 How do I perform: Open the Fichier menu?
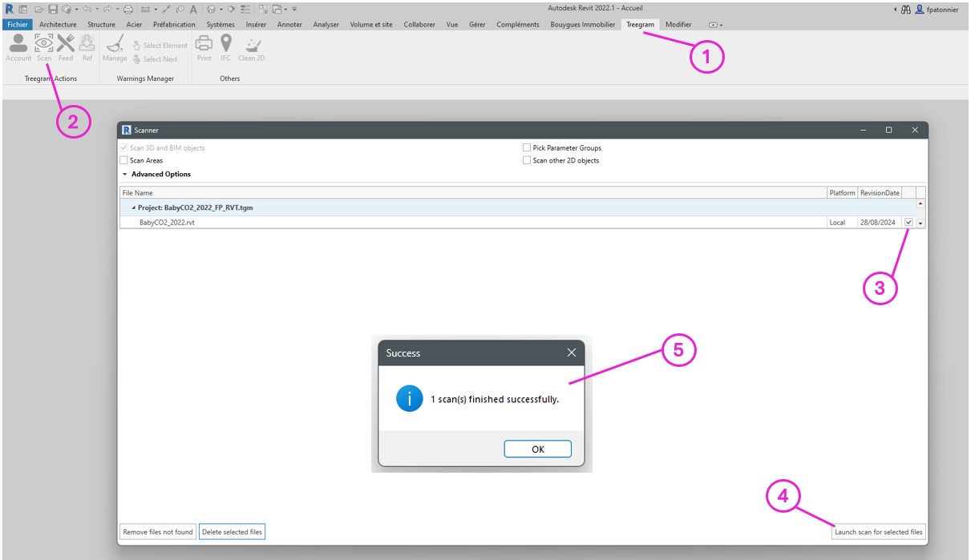click(16, 24)
